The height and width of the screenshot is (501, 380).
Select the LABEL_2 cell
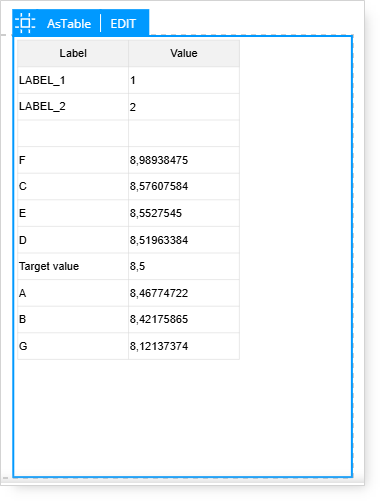click(73, 107)
